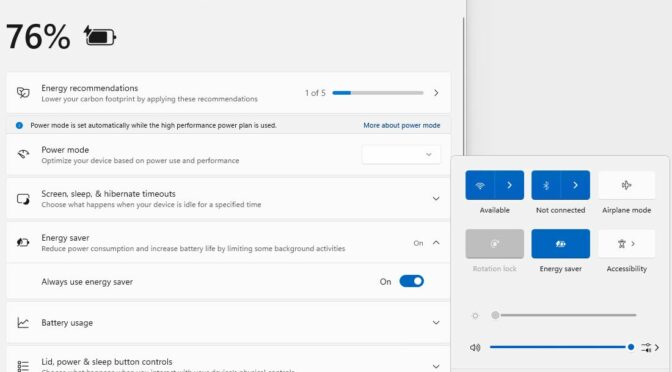Click 'Not connected' label under Bluetooth tile
672x372 pixels.
[561, 210]
